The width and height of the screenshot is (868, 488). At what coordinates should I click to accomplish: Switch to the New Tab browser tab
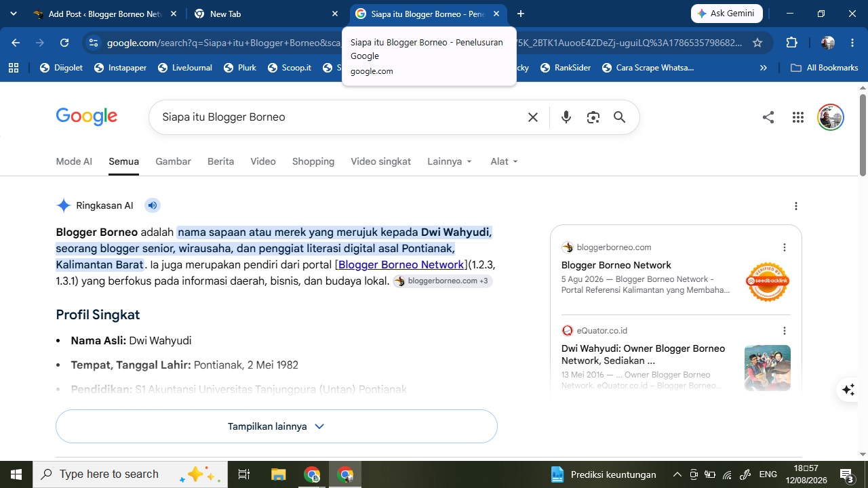click(x=266, y=14)
